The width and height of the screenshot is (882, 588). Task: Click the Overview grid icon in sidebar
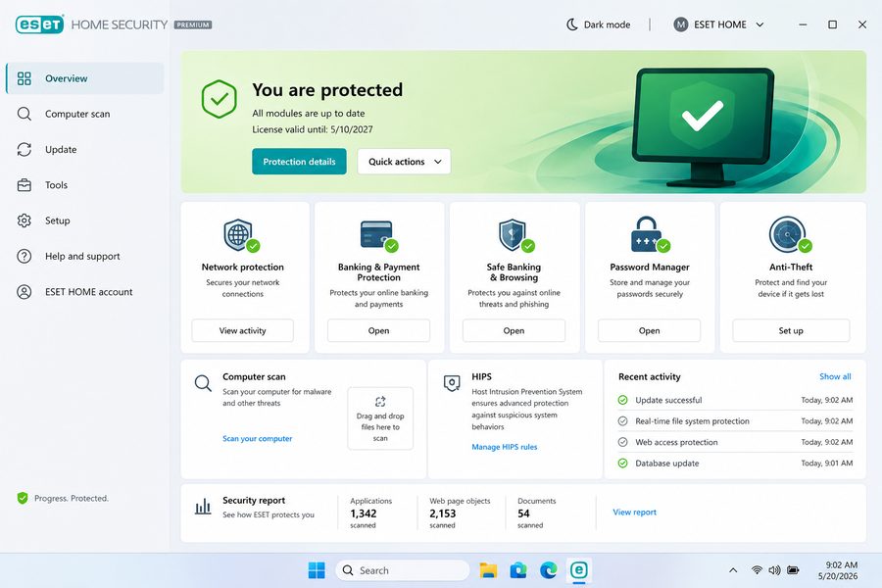pos(24,78)
